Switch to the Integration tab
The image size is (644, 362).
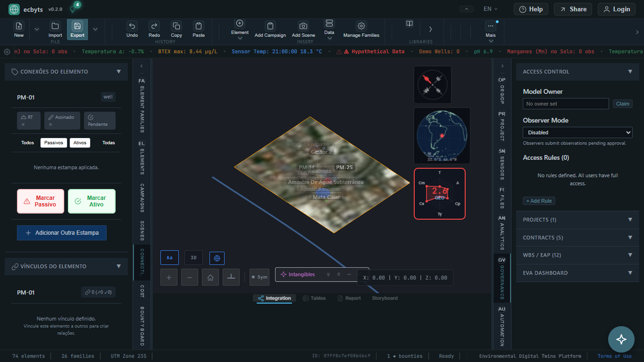pos(275,298)
